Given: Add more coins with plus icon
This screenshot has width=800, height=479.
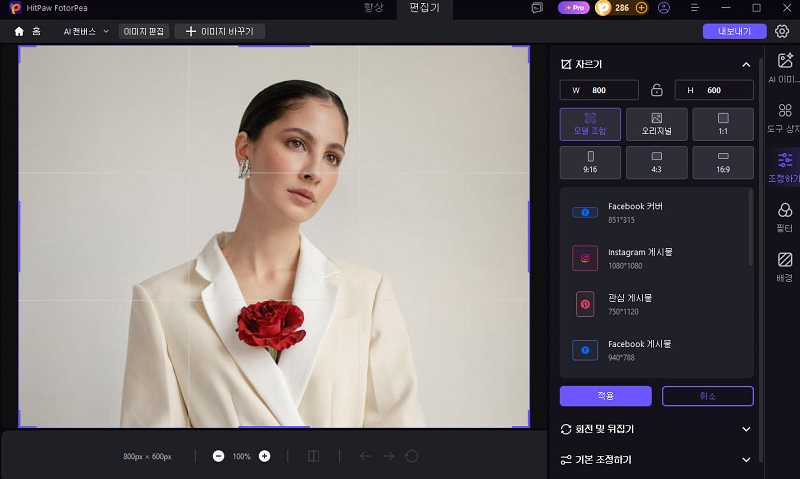Looking at the screenshot, I should click(x=642, y=8).
